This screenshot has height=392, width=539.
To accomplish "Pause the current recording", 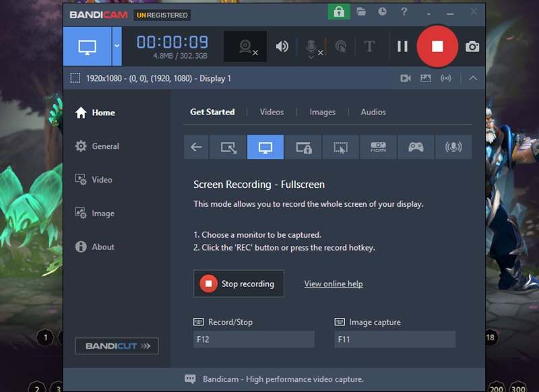I will pos(402,46).
